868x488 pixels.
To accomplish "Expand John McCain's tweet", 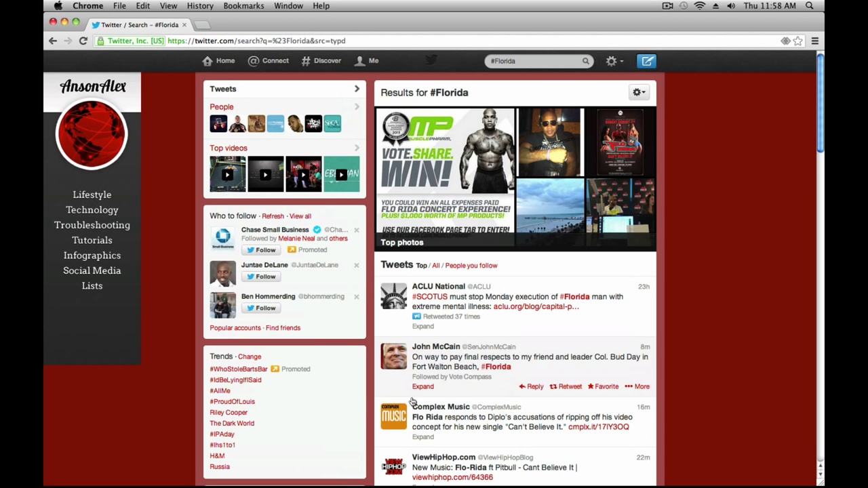I will coord(422,386).
